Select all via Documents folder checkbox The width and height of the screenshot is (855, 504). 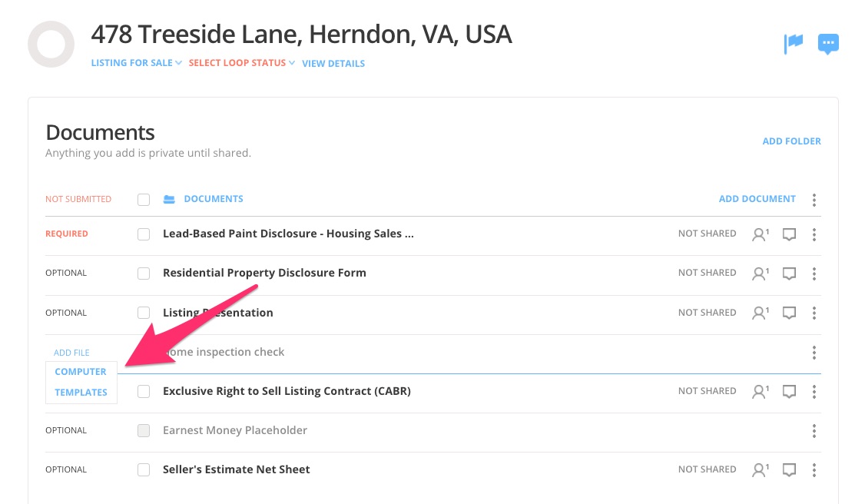click(144, 200)
